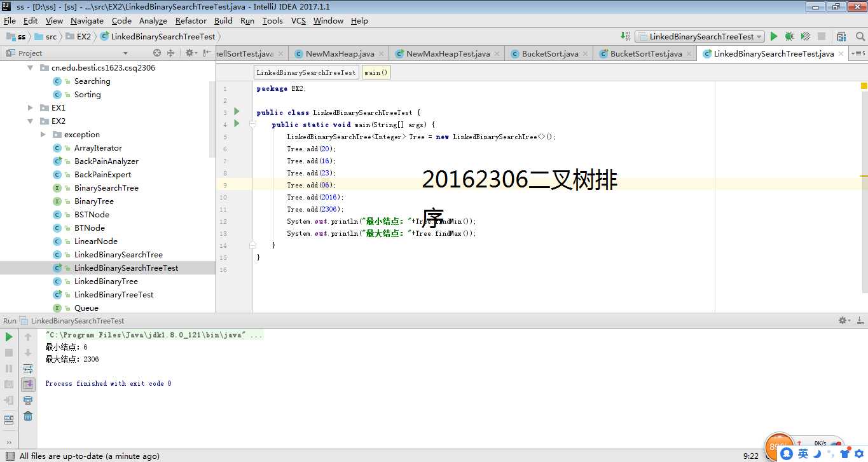This screenshot has width=868, height=462.
Task: Rerun program with Run panel green arrow
Action: 9,337
